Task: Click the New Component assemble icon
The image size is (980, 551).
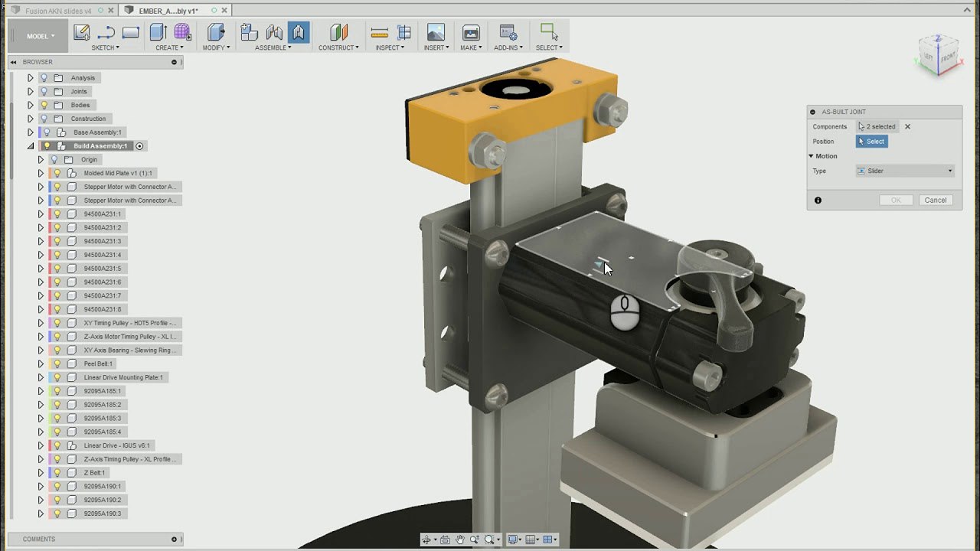Action: pos(249,32)
